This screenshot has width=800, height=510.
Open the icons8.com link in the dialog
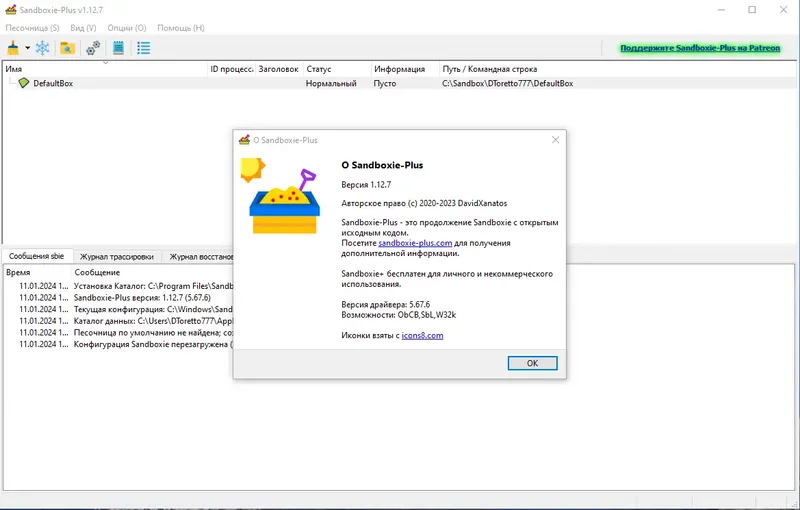(x=422, y=336)
